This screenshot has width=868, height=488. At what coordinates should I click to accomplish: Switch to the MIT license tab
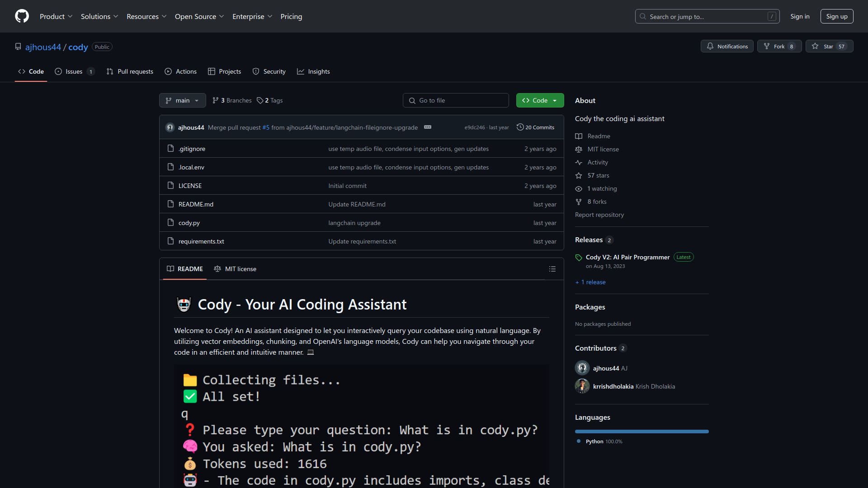[235, 269]
